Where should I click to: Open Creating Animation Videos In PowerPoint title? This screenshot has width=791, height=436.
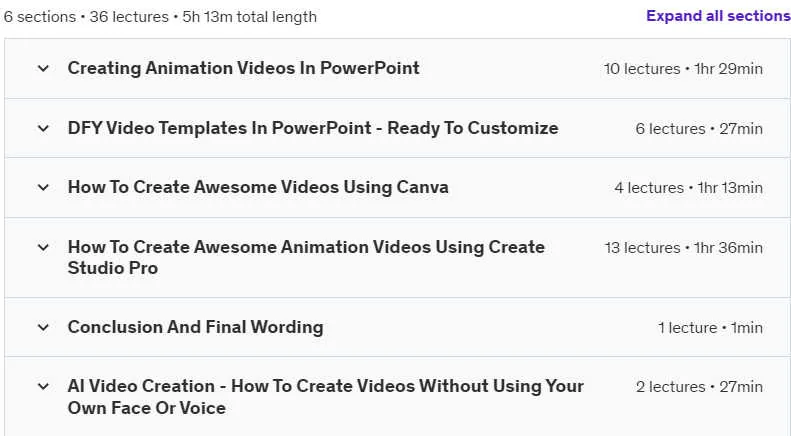pos(243,68)
